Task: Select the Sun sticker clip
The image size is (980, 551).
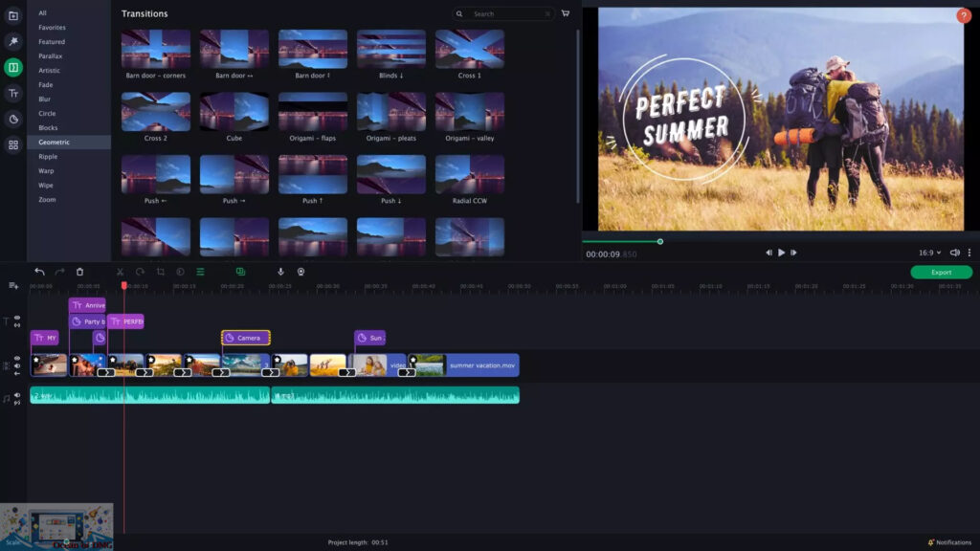Action: pos(370,338)
